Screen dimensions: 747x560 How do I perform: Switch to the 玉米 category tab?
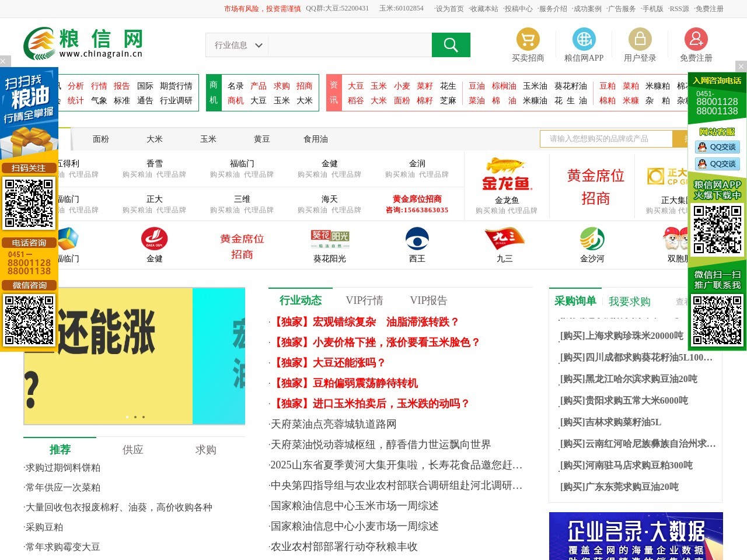tap(208, 139)
